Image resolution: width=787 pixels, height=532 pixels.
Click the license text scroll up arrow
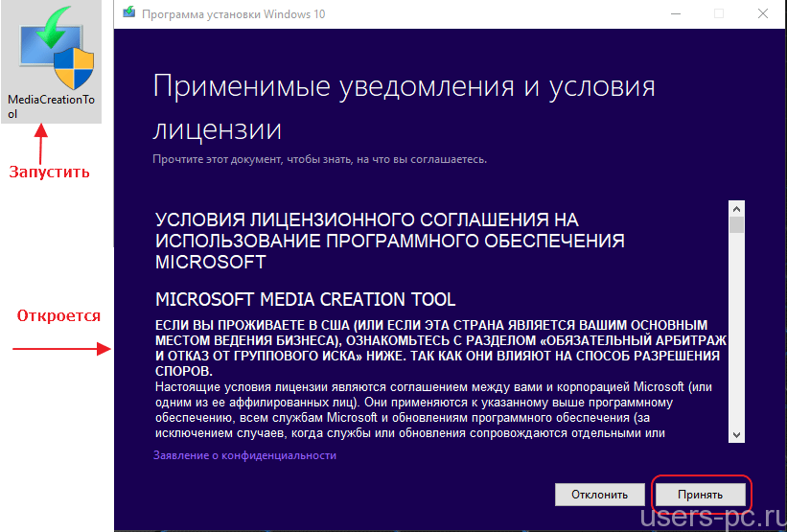736,209
